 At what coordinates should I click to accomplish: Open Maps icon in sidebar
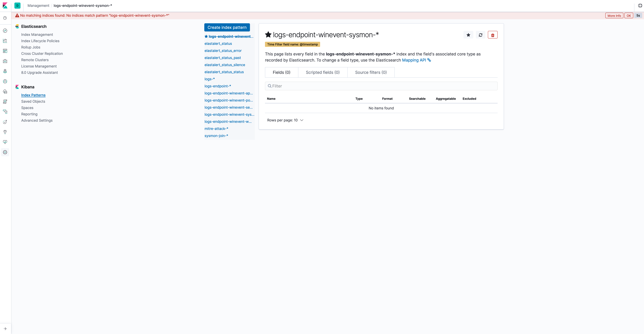point(5,71)
